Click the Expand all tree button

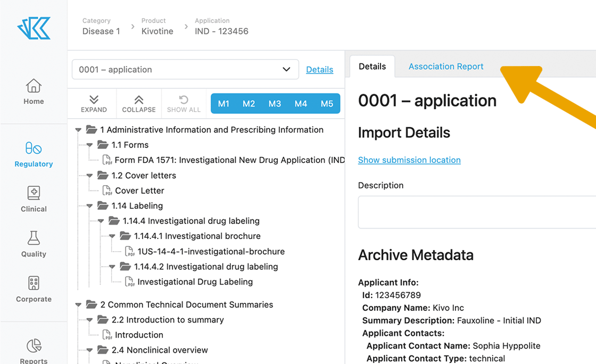94,104
